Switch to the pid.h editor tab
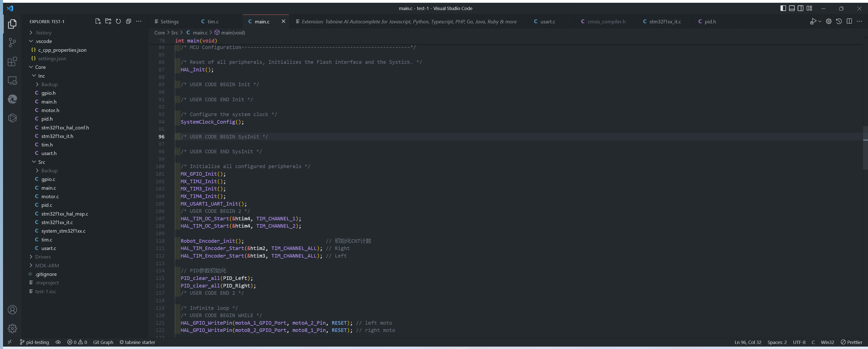 pos(710,22)
